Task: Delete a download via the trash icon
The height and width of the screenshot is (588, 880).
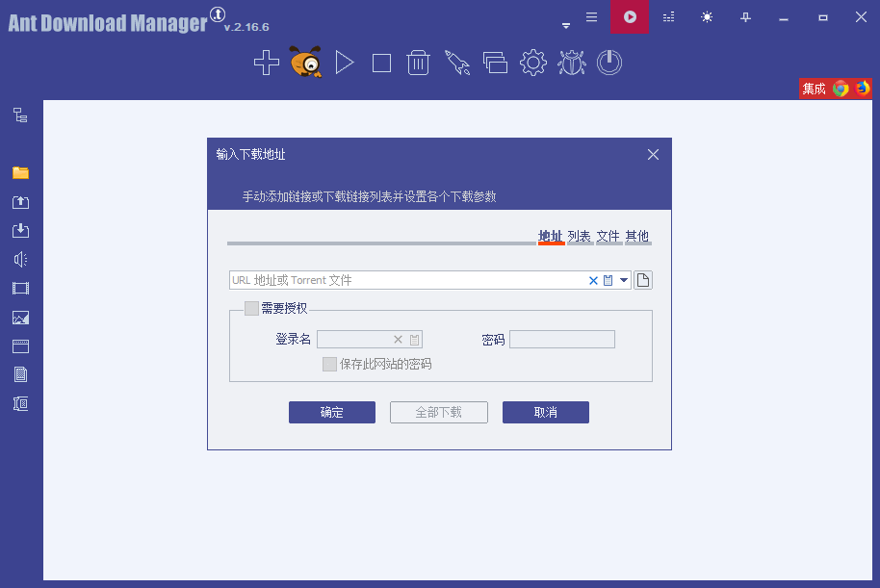Action: tap(418, 62)
